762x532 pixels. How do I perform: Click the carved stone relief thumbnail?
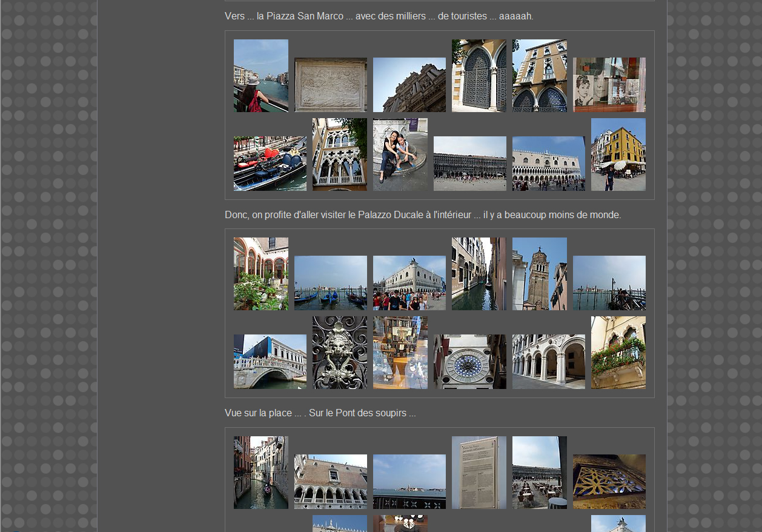tap(330, 85)
